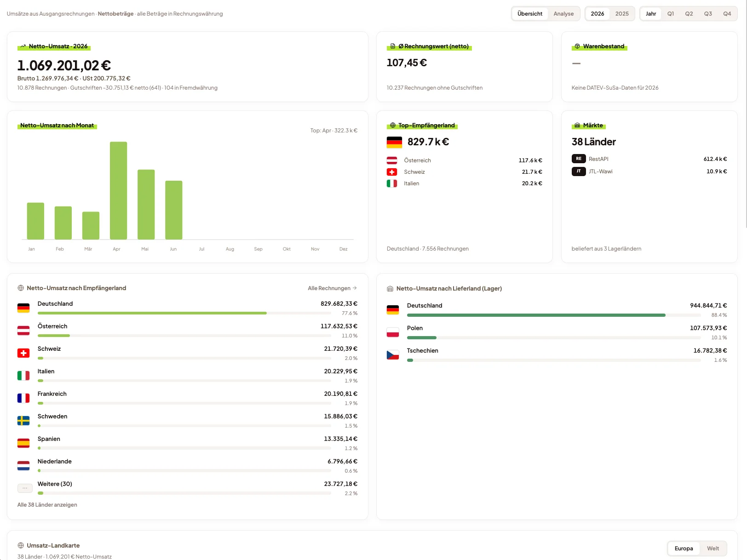Filter by quarter Q4
The image size is (747, 560).
click(x=727, y=14)
